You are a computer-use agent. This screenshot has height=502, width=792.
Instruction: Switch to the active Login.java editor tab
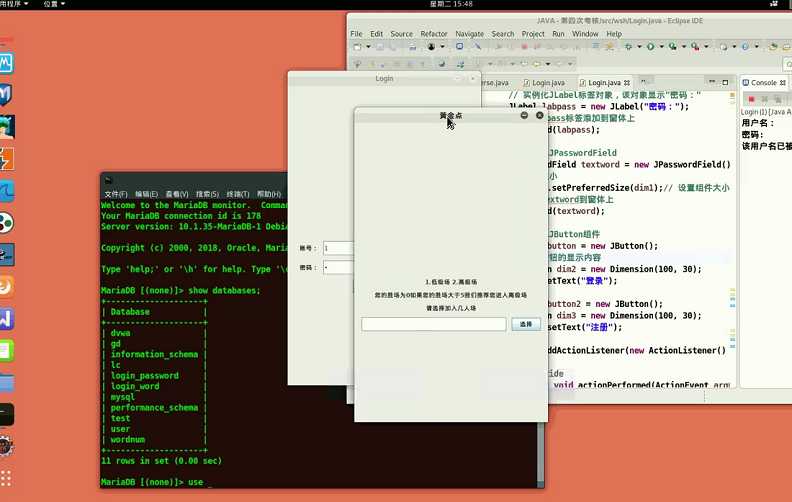605,83
